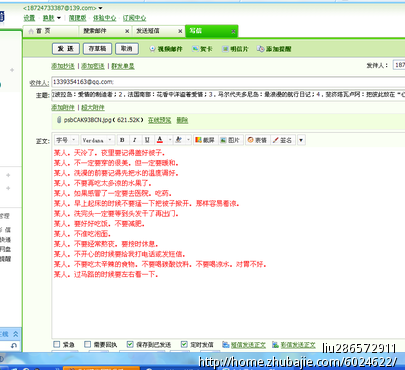Click the orange taskbar window button

coord(101,368)
